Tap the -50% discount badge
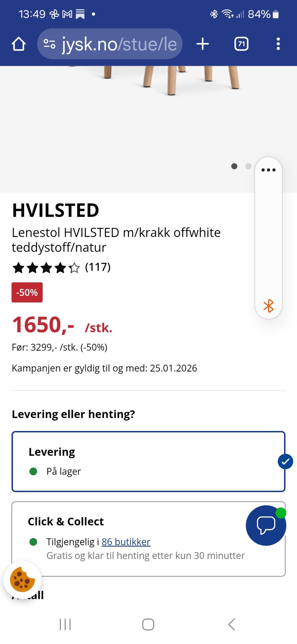Viewport: 297px width, 644px height. point(27,292)
